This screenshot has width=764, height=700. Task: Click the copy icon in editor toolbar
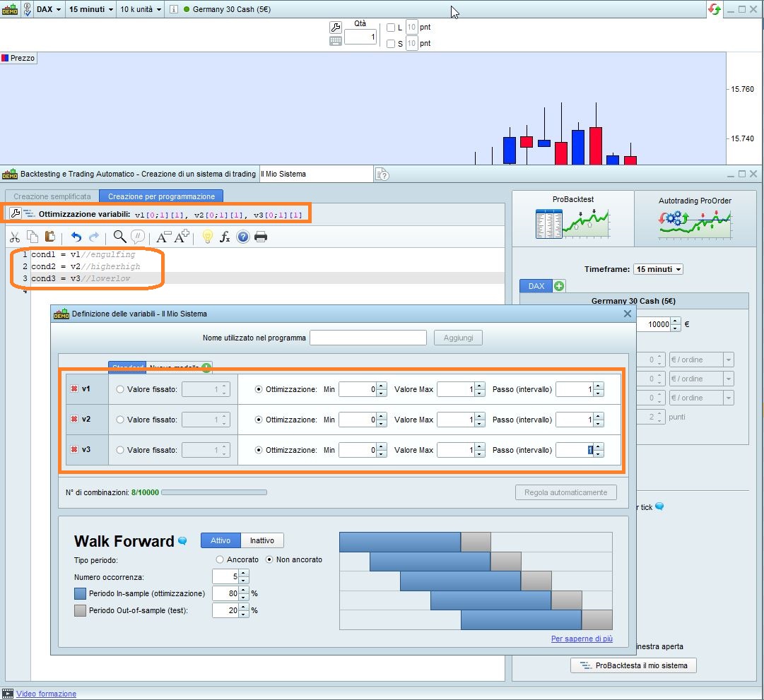click(33, 237)
